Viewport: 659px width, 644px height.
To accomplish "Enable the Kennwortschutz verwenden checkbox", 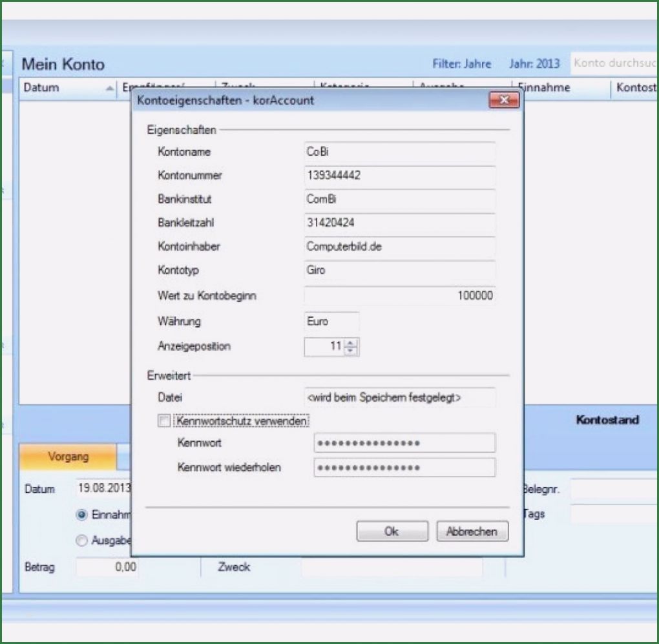I will pyautogui.click(x=164, y=421).
